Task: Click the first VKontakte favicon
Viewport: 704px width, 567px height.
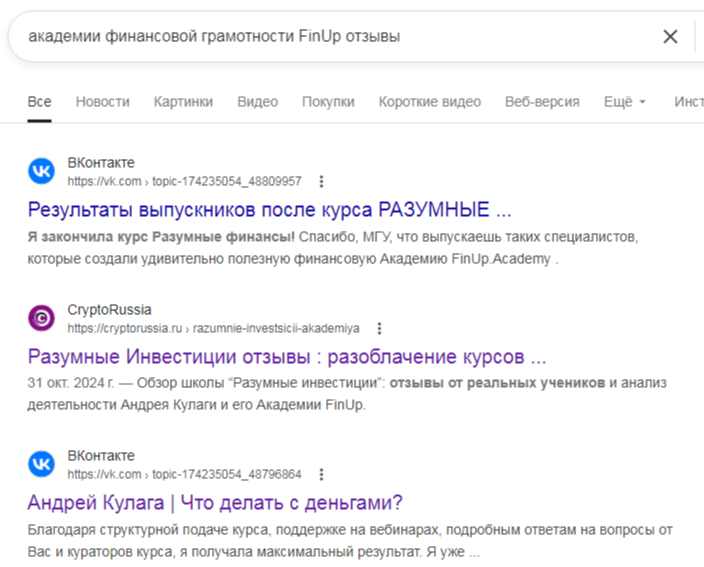Action: pos(42,172)
